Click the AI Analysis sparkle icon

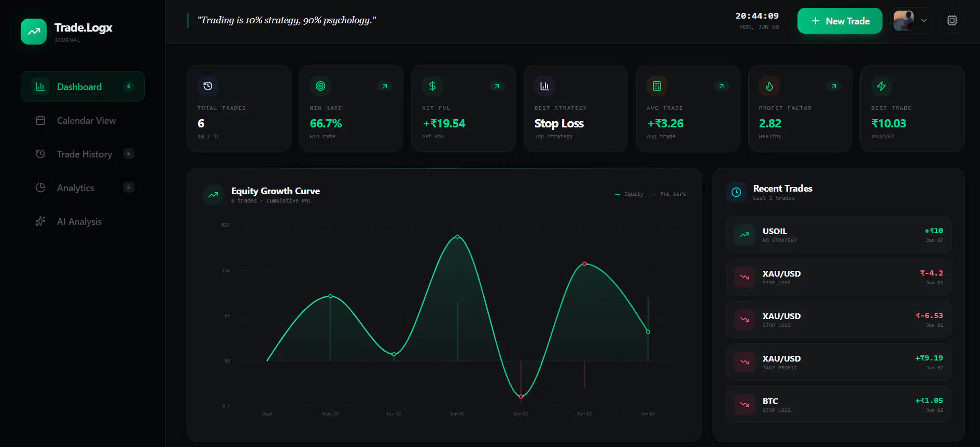point(40,221)
